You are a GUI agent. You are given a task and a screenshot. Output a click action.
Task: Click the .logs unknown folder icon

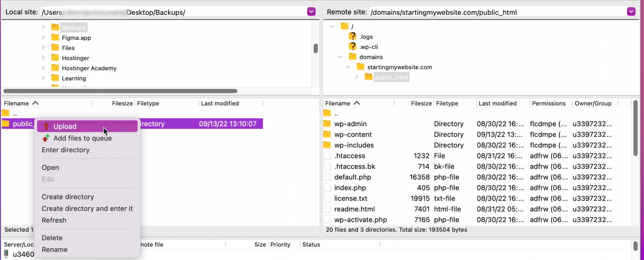pyautogui.click(x=353, y=36)
